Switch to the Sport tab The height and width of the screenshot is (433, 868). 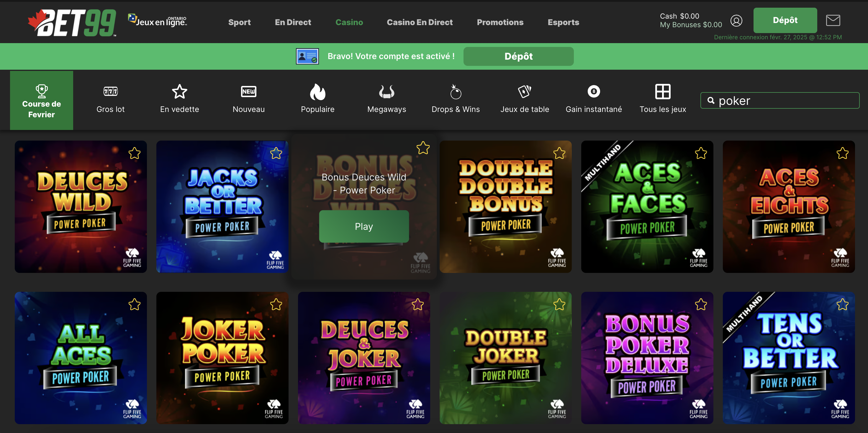tap(239, 22)
